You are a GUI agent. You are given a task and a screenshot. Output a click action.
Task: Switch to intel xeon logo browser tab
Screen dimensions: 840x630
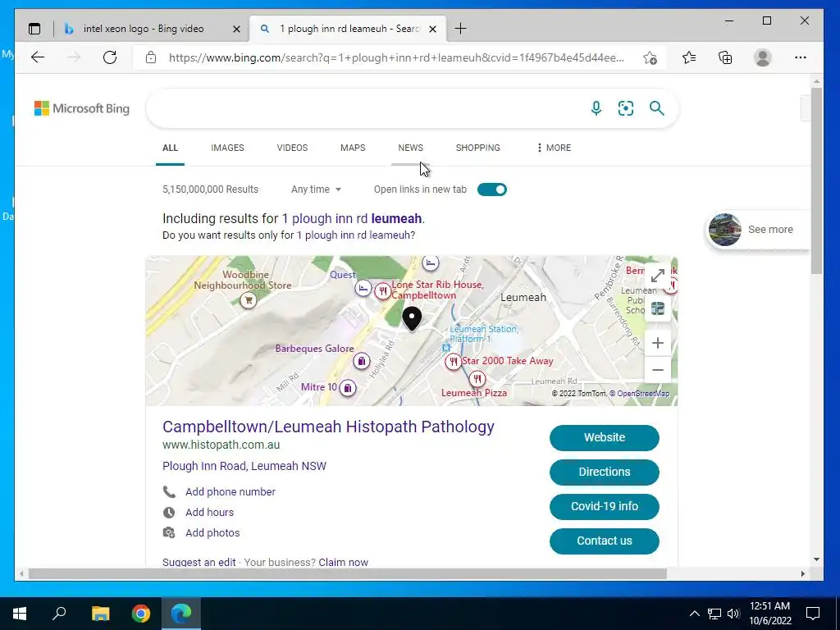click(143, 29)
